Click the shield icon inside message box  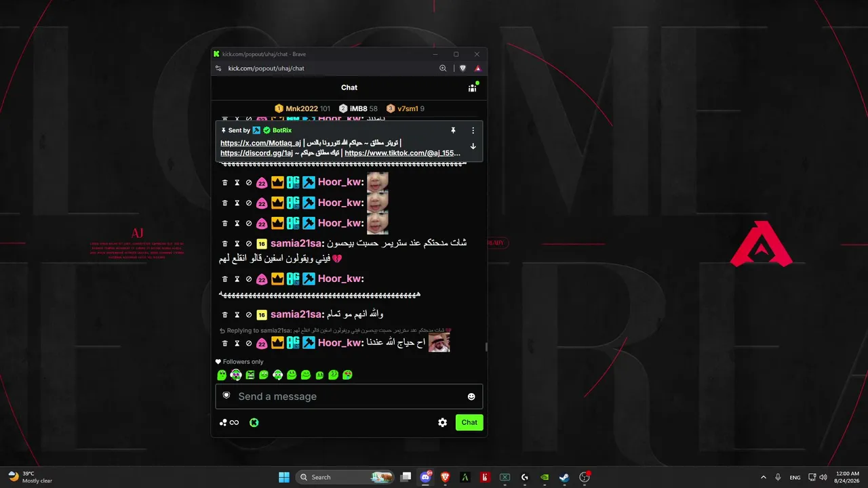pyautogui.click(x=226, y=395)
